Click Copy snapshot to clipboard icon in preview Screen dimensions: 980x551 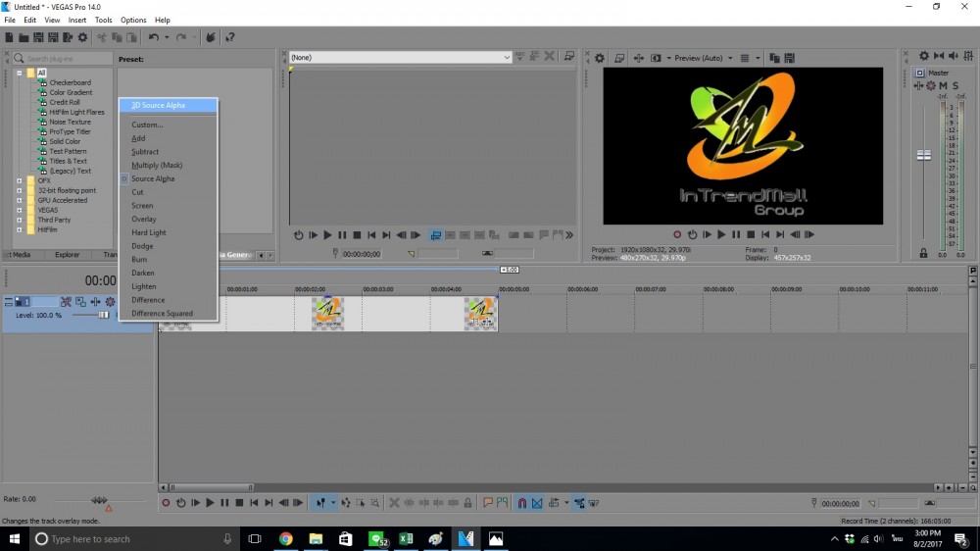(x=774, y=58)
